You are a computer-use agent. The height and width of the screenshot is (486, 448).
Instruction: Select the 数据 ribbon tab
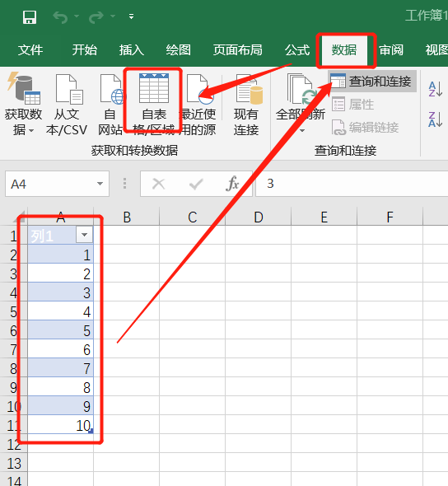(344, 50)
